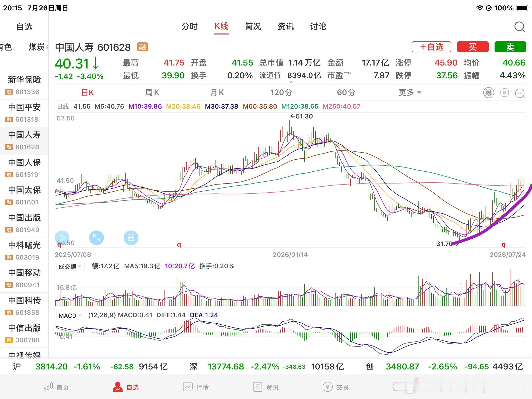Select the 120分 period tab
Screen dimensions: 532x399
pos(281,92)
